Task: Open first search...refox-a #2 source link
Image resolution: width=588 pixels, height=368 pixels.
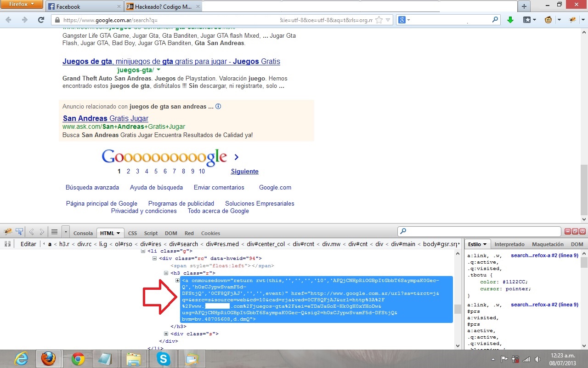Action: (x=544, y=256)
